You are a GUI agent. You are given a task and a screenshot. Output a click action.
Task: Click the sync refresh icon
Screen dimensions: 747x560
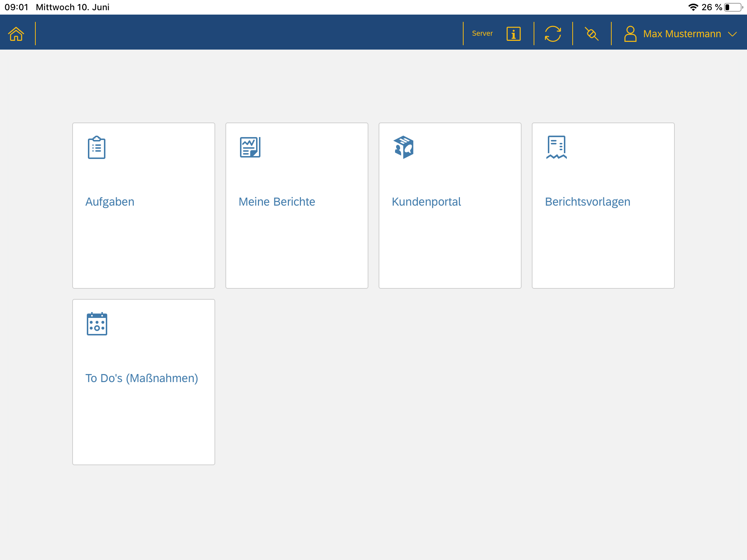click(x=553, y=34)
